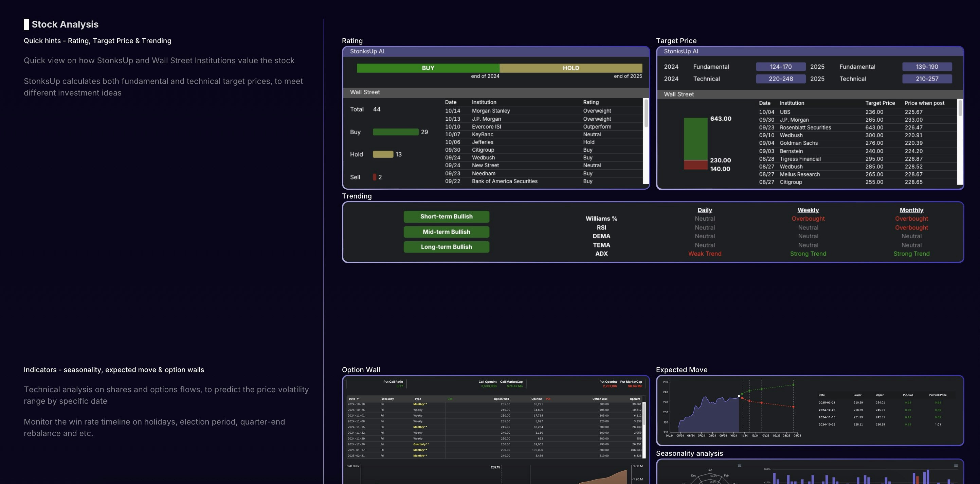Click the green BUY rating bar segment
Image resolution: width=980 pixels, height=484 pixels.
point(428,68)
